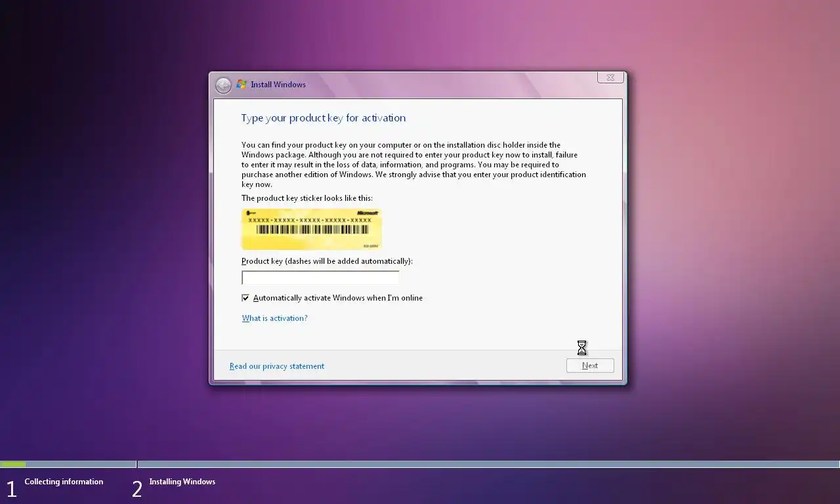Image resolution: width=840 pixels, height=504 pixels.
Task: Click the Installing Windows step label
Action: (182, 482)
